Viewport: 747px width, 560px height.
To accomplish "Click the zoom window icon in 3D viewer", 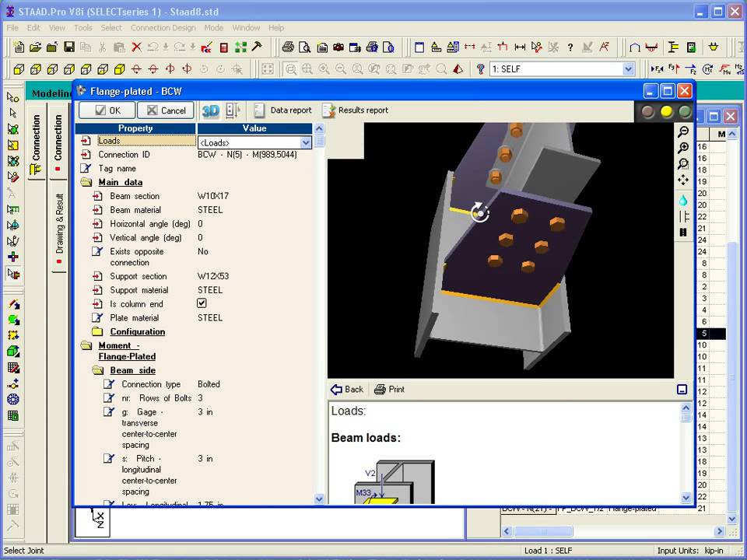I will tap(683, 164).
